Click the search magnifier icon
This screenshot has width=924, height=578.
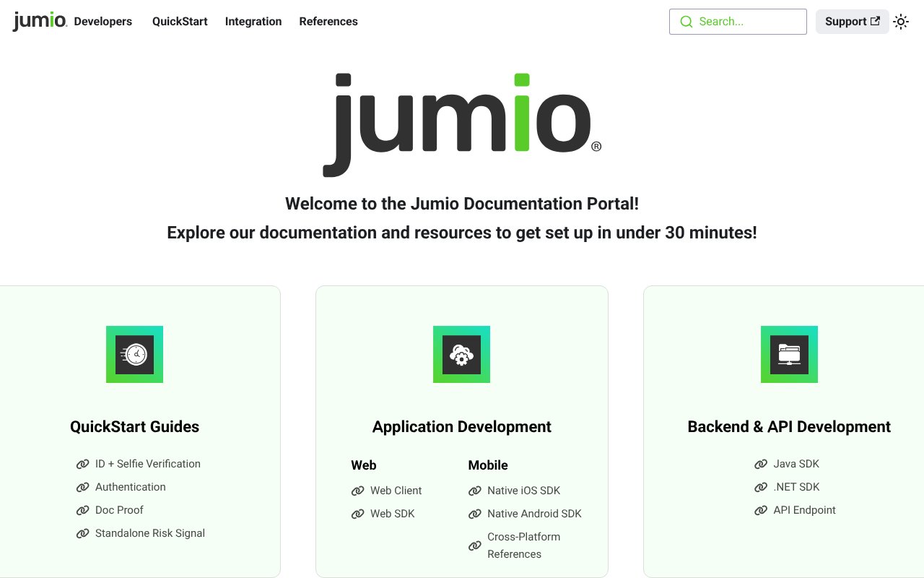tap(686, 22)
